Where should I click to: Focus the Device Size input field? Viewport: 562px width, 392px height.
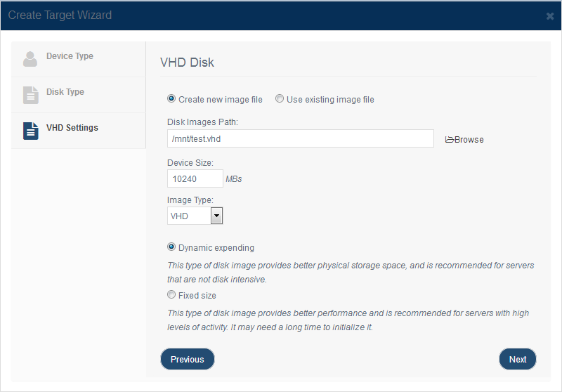click(195, 178)
